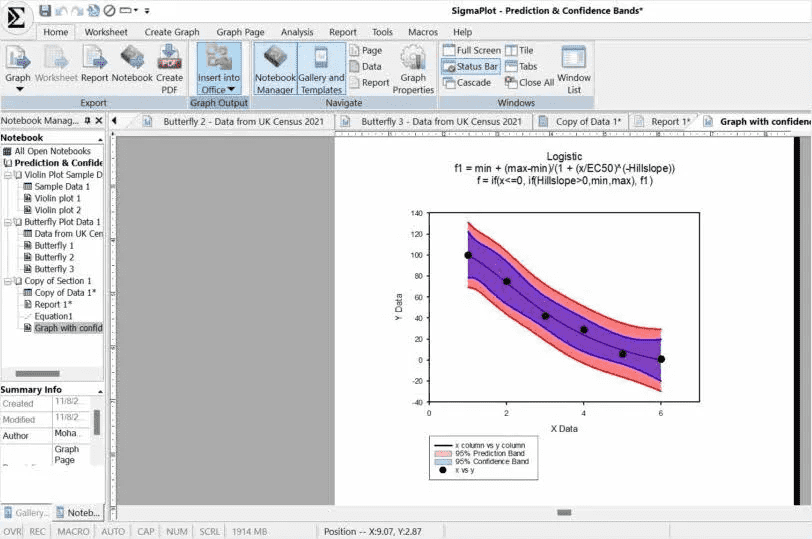Click the 95% Prediction Band legend swatch
Image resolution: width=812 pixels, height=539 pixels.
442,453
